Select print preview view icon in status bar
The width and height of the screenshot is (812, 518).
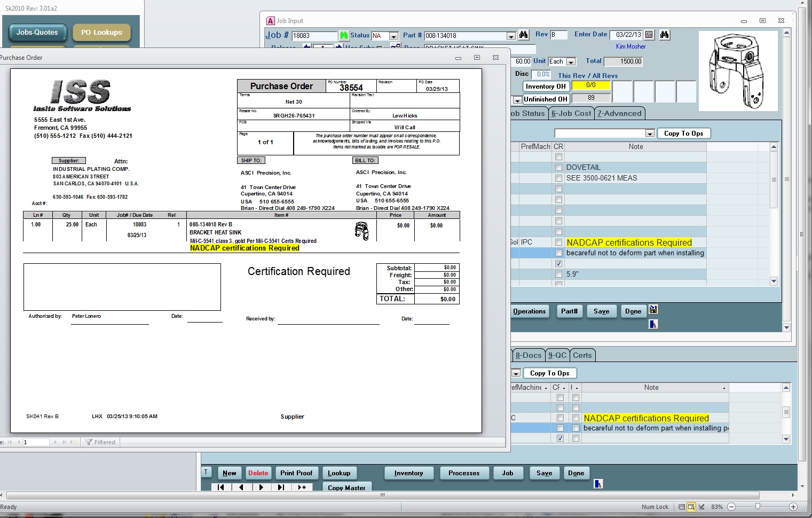coord(691,507)
